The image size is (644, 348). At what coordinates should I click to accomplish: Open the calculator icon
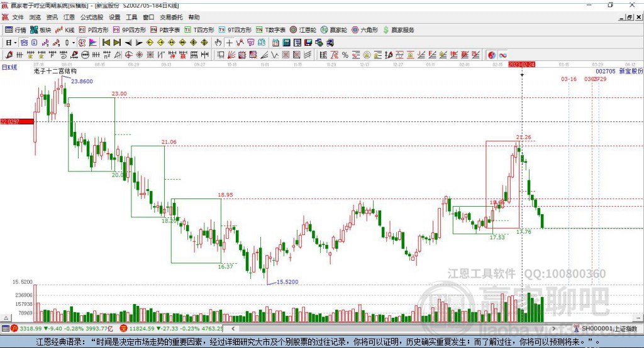coord(286,43)
